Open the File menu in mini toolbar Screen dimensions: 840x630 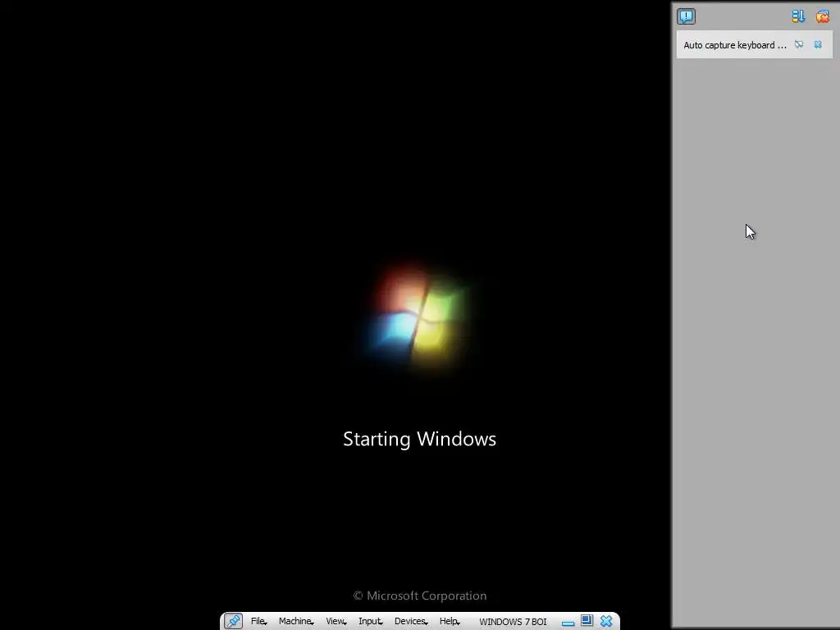[258, 621]
